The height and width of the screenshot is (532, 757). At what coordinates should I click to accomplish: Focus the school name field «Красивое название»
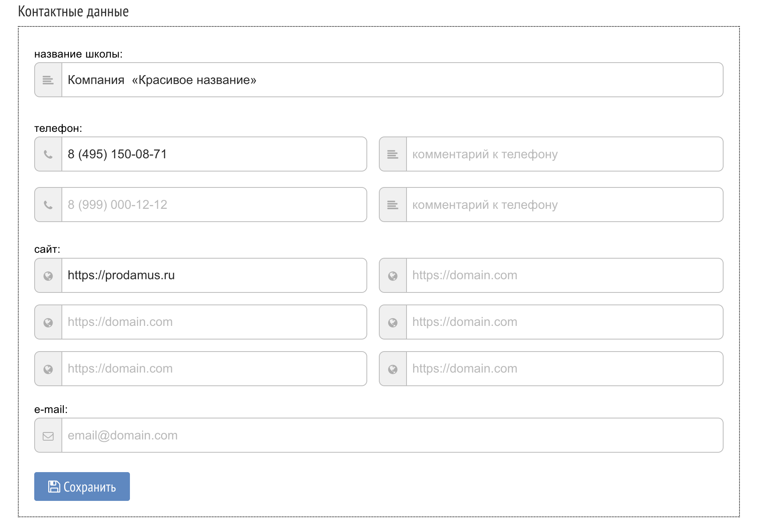392,80
